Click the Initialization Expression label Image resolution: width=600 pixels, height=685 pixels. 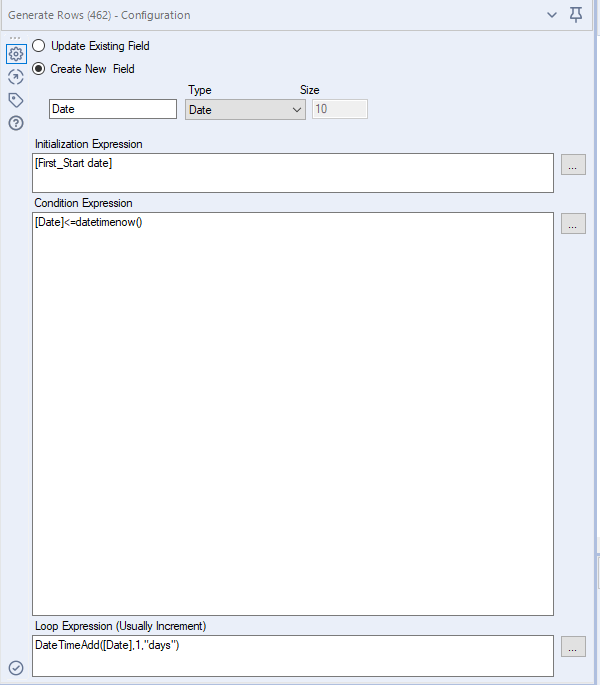pyautogui.click(x=89, y=144)
